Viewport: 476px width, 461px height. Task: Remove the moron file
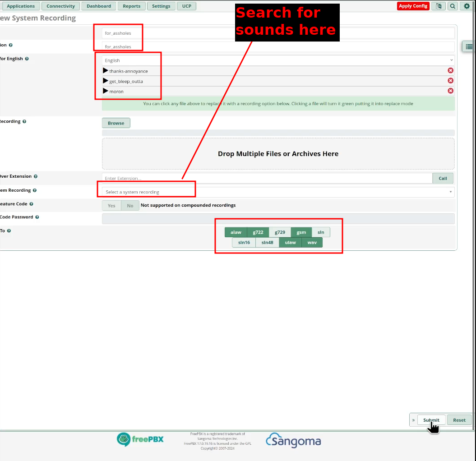tap(450, 91)
